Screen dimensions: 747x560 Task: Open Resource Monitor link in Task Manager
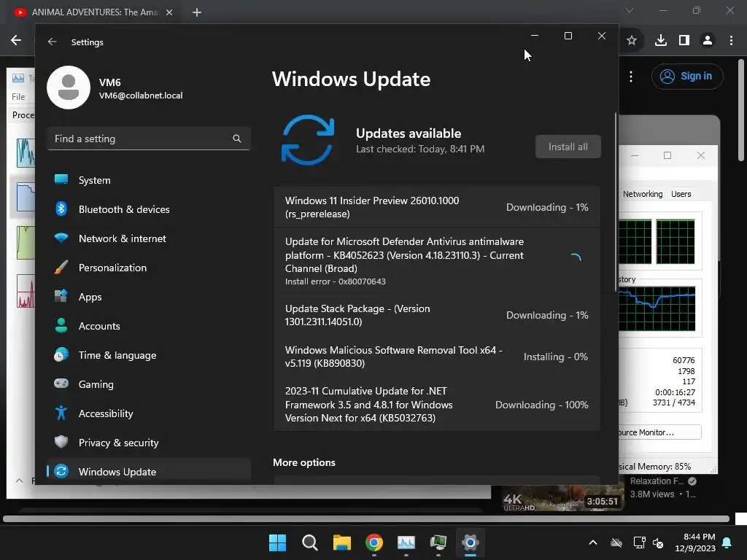659,432
